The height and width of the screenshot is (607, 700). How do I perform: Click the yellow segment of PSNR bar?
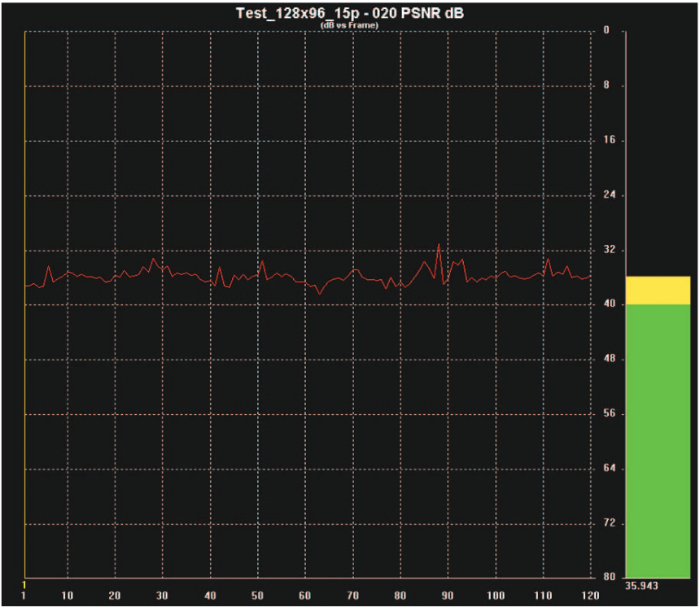(x=658, y=290)
